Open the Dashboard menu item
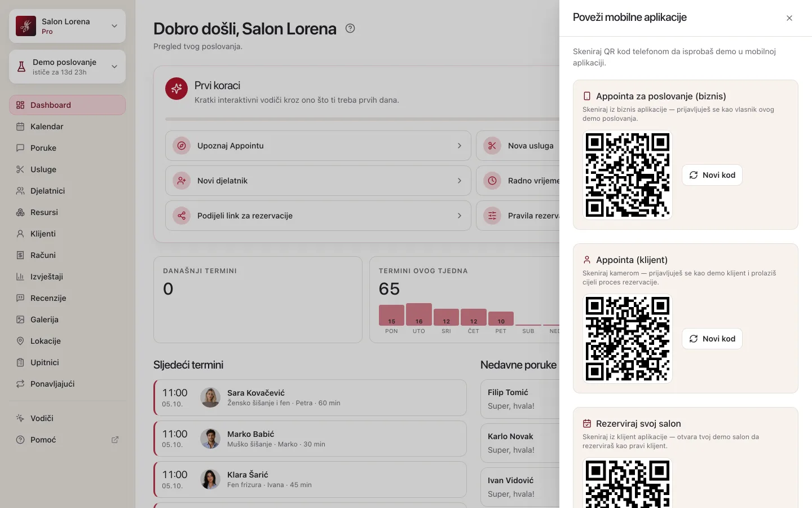The width and height of the screenshot is (812, 508). coord(67,105)
